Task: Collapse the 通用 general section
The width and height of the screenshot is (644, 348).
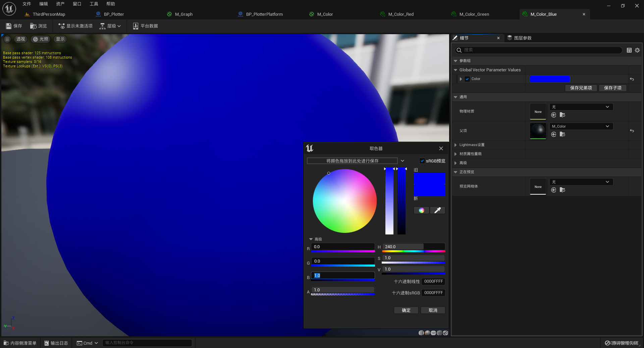Action: pos(455,97)
